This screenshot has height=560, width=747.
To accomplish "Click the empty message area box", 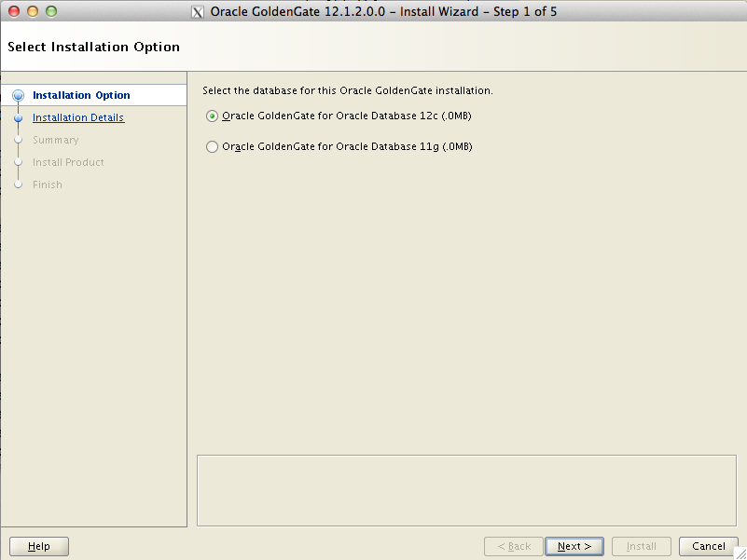I will coord(466,490).
